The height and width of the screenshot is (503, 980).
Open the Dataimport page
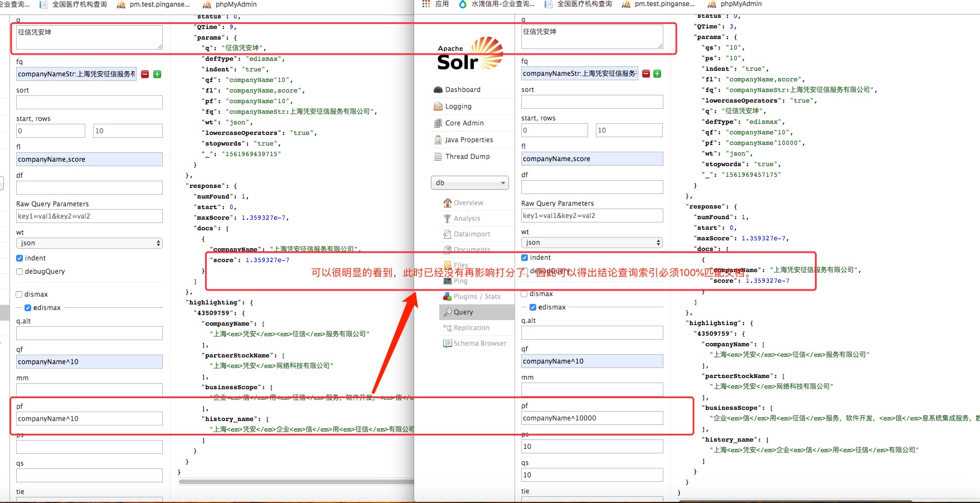471,234
